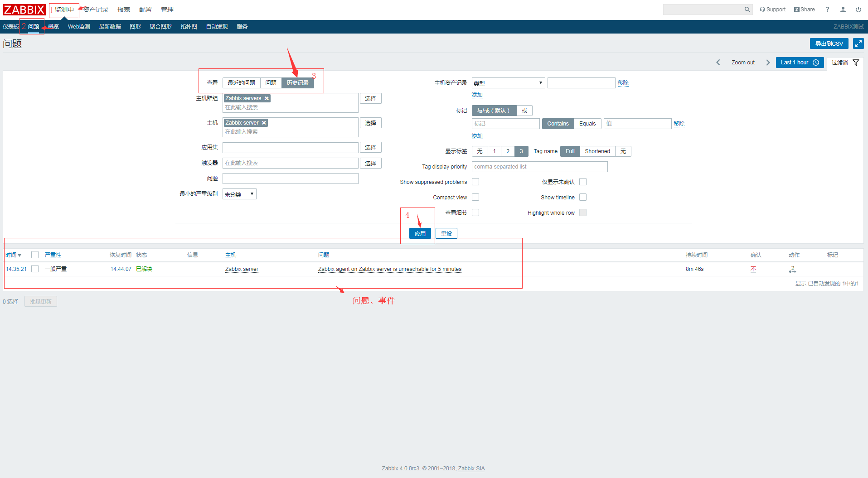Click 应用 apply button

click(420, 233)
